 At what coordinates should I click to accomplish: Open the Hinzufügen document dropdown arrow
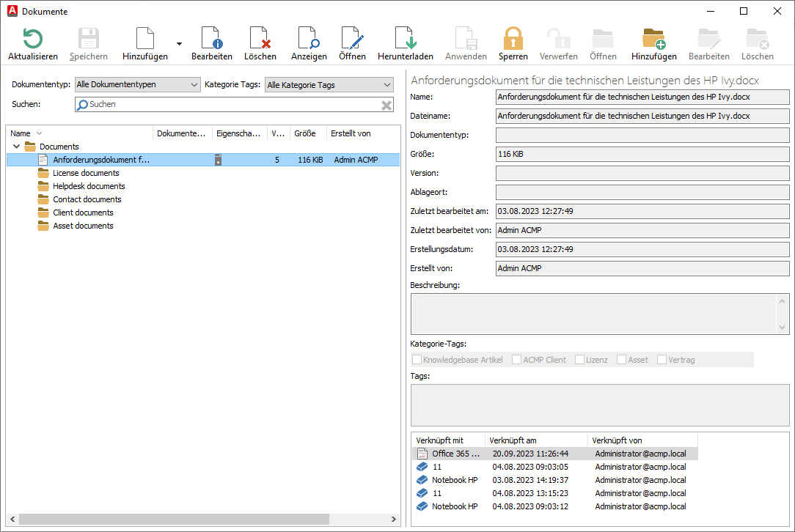[179, 44]
